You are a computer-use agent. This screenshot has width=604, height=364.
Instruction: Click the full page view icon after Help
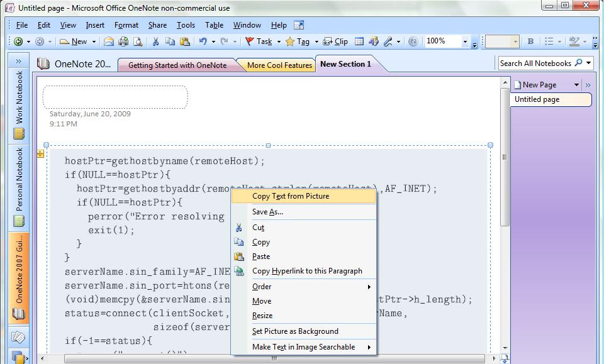[x=298, y=25]
